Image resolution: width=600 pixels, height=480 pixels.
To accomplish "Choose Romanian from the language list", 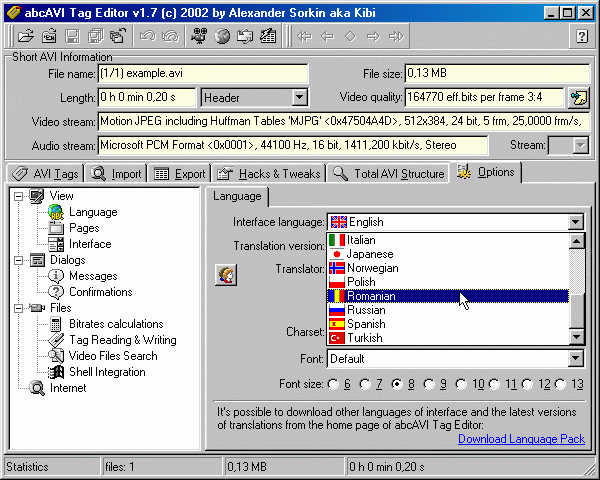I will click(x=448, y=296).
